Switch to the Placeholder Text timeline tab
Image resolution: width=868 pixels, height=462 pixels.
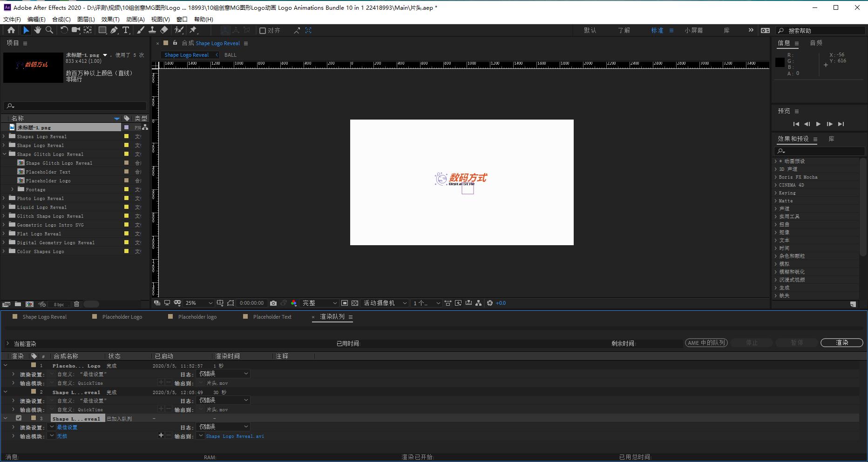point(272,317)
